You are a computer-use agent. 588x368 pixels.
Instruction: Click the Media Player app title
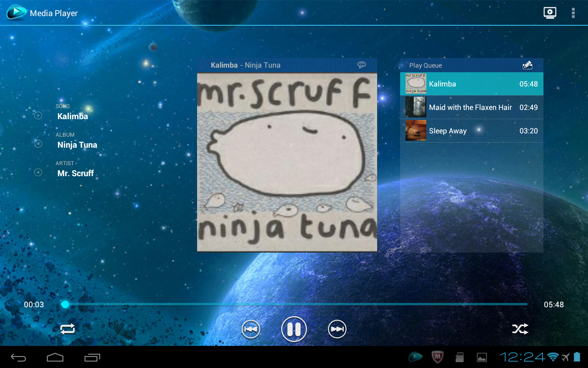coord(54,13)
